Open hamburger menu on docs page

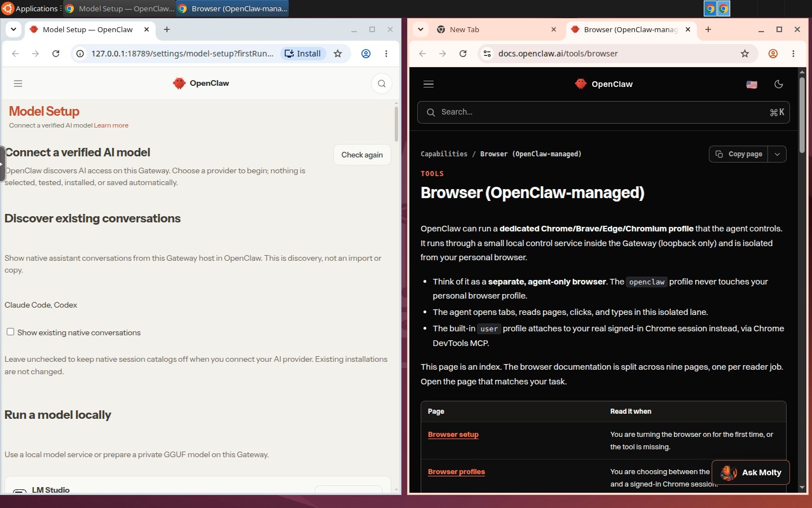tap(429, 84)
